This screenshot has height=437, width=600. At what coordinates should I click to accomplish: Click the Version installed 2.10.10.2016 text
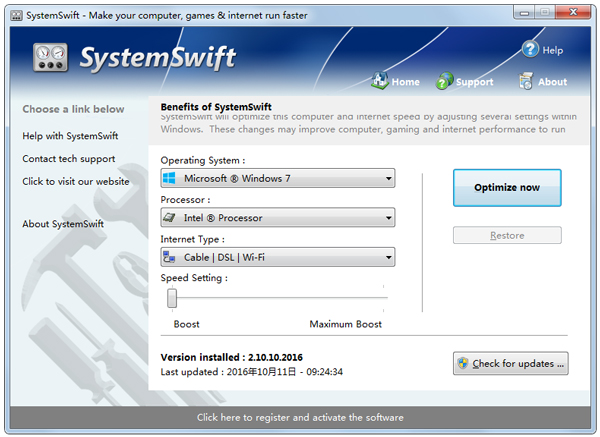tap(232, 357)
